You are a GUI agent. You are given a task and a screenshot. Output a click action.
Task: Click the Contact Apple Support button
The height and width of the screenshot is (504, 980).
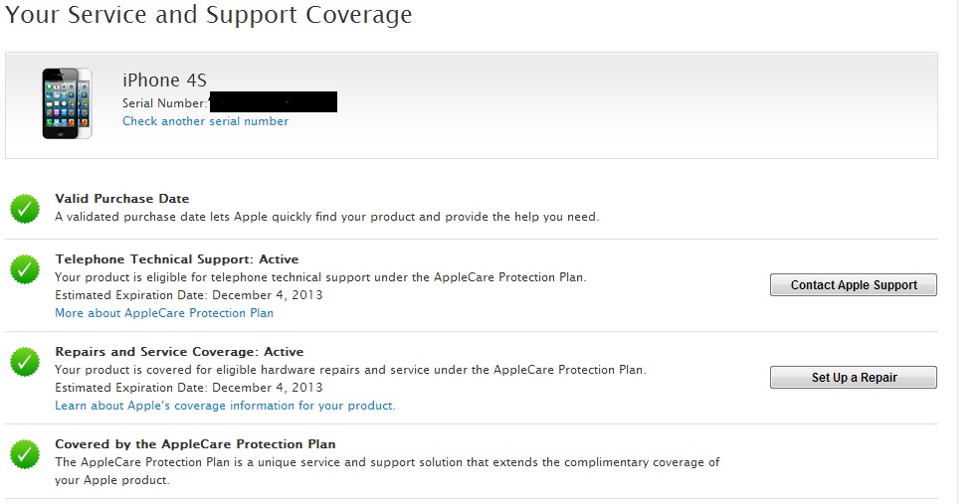pyautogui.click(x=853, y=284)
